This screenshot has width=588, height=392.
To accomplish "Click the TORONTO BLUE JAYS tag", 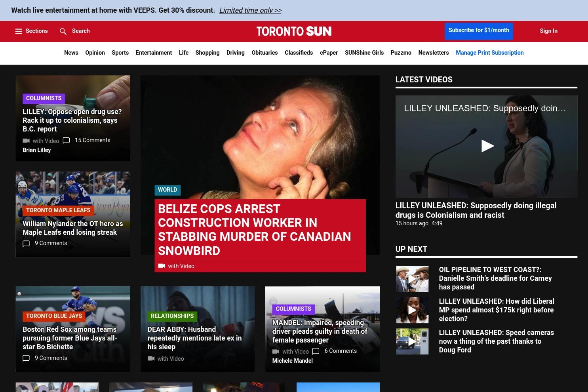I will [54, 316].
